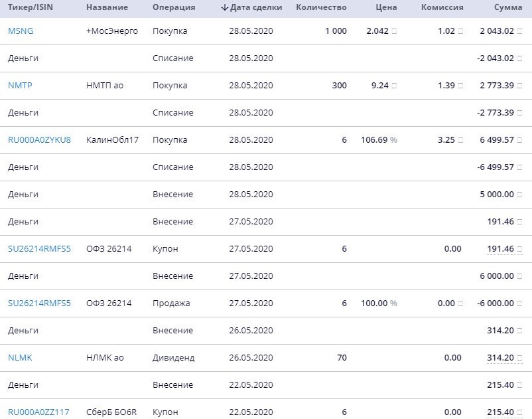Open SU26214RMFS5 link in the Продажа row

pos(39,303)
